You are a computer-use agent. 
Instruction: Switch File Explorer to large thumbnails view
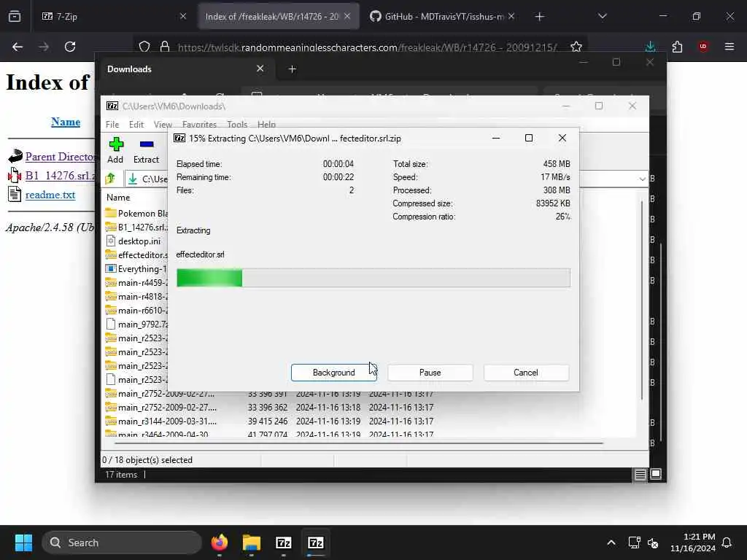pos(656,474)
